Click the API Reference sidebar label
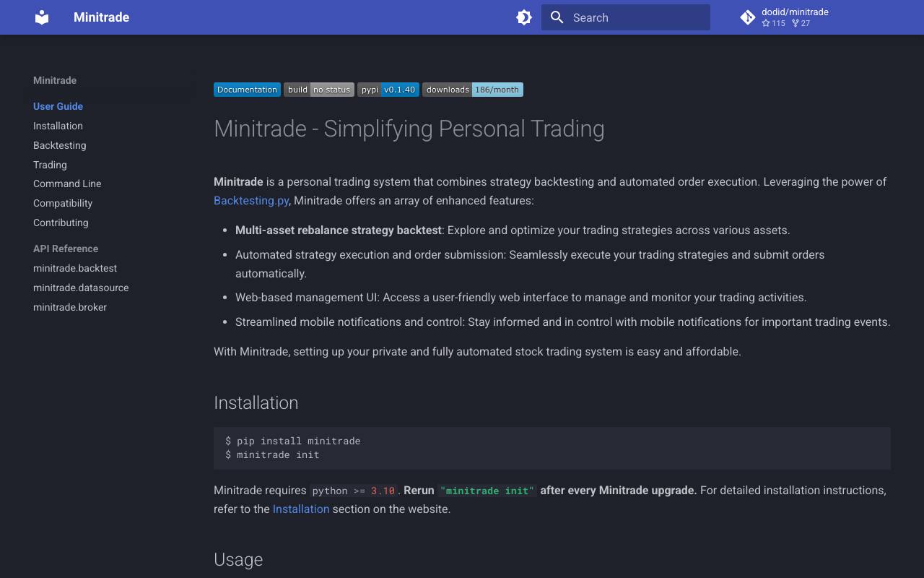The image size is (924, 578). (66, 249)
